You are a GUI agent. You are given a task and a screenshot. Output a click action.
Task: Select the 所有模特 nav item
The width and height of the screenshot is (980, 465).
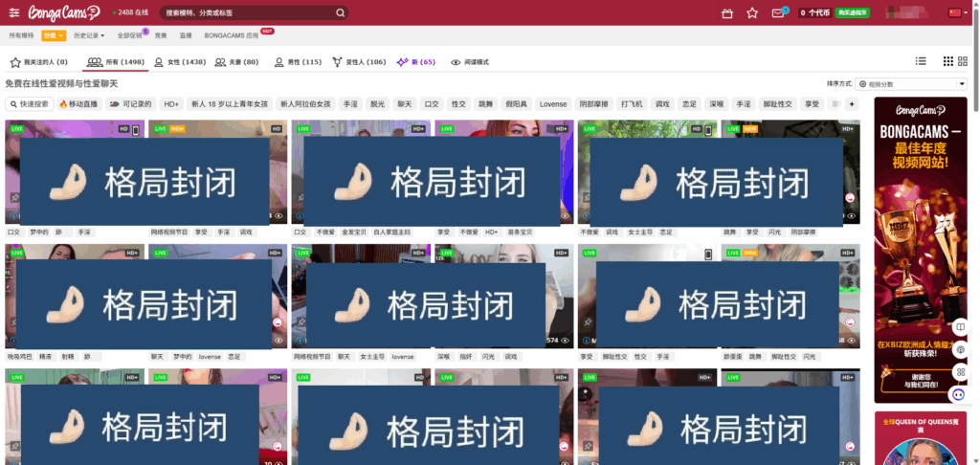coord(21,35)
